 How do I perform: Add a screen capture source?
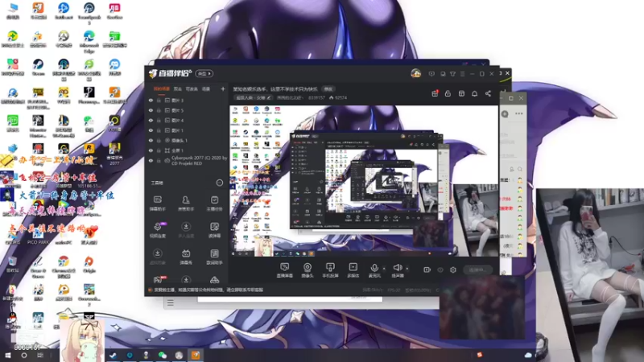pos(285,270)
